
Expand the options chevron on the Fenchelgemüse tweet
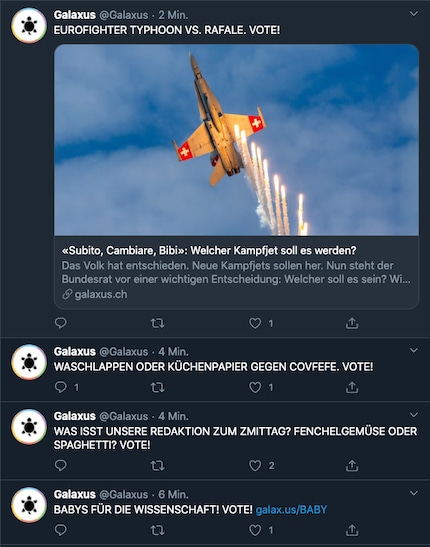click(414, 415)
